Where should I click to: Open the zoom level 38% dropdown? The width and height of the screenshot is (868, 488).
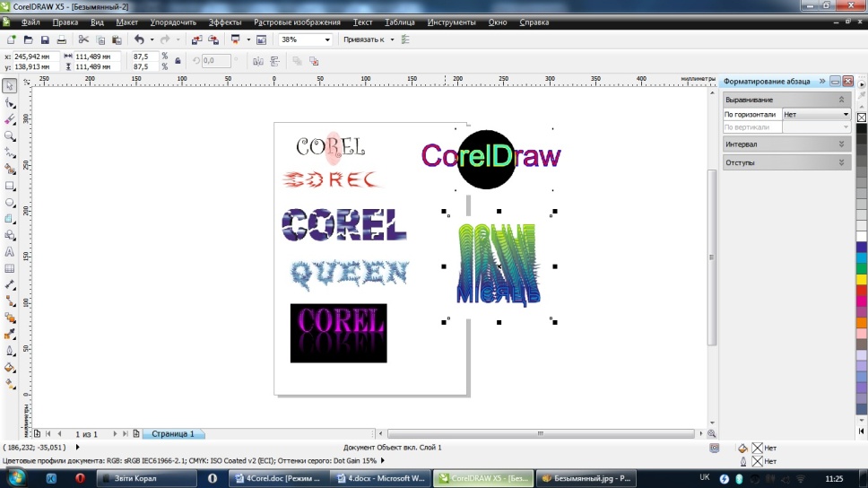pos(327,39)
